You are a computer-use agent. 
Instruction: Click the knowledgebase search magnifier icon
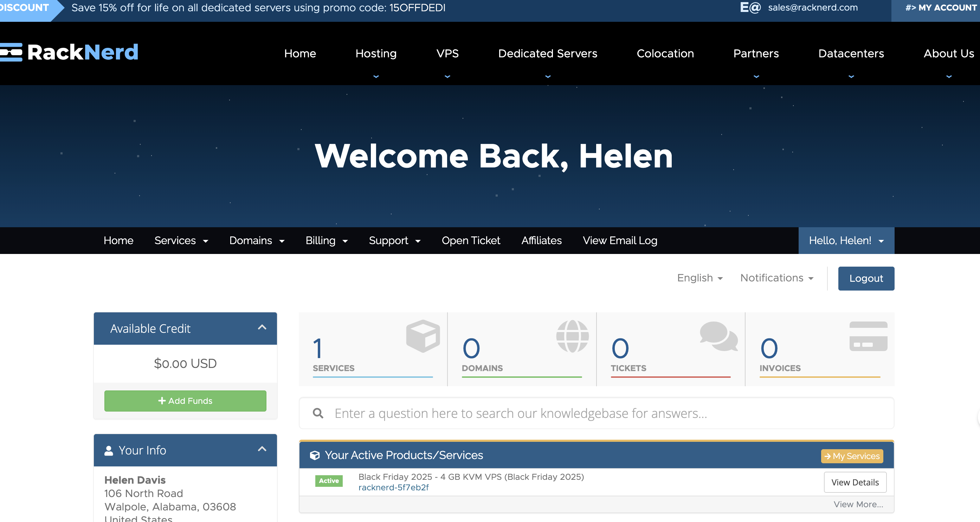coord(318,413)
